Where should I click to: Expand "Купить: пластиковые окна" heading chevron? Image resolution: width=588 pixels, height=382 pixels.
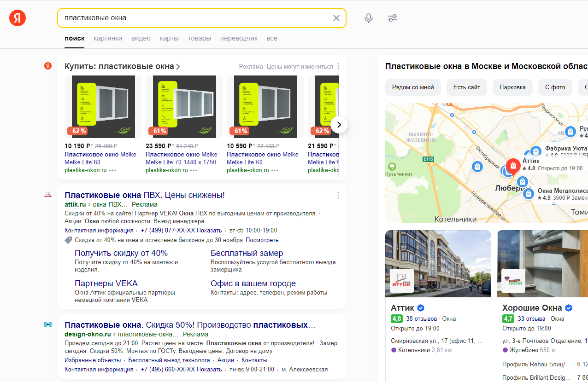[178, 67]
